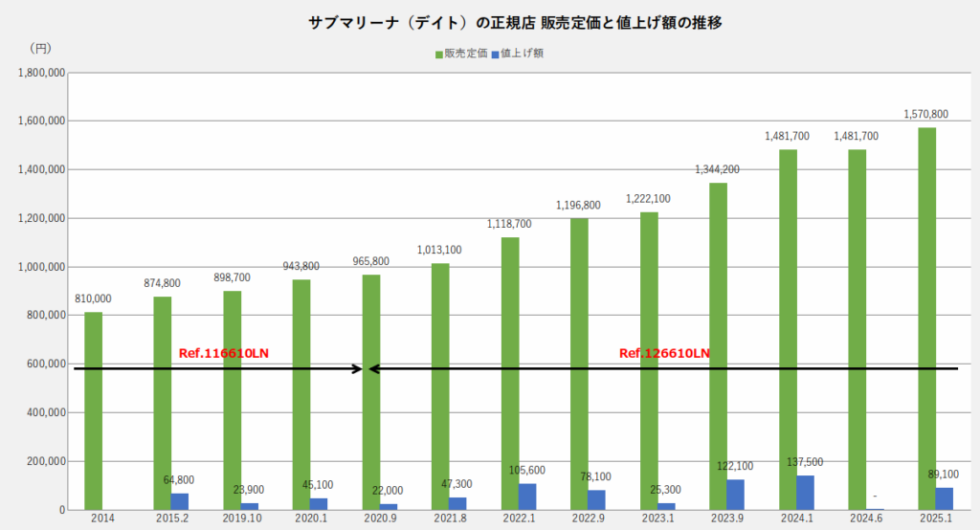
Task: Click the 2014 x-axis label
Action: point(102,519)
